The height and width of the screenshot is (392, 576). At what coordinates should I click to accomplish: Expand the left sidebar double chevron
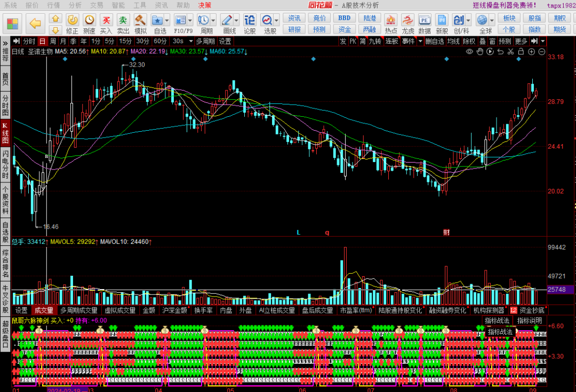tap(5, 43)
